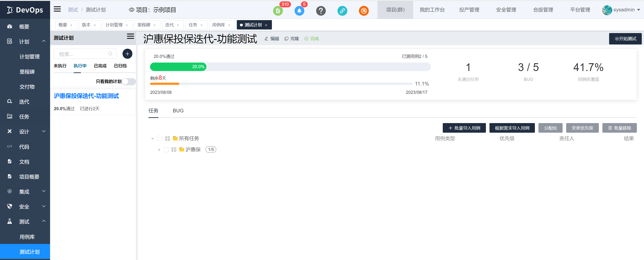
Task: Toggle the main hamburger menu beside DevOps logo
Action: click(x=57, y=9)
